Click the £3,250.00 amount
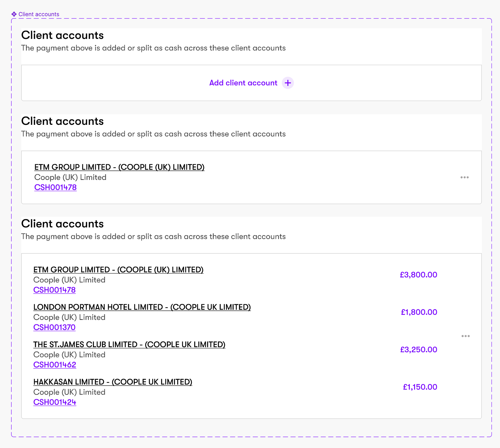This screenshot has width=500, height=448. pos(418,349)
